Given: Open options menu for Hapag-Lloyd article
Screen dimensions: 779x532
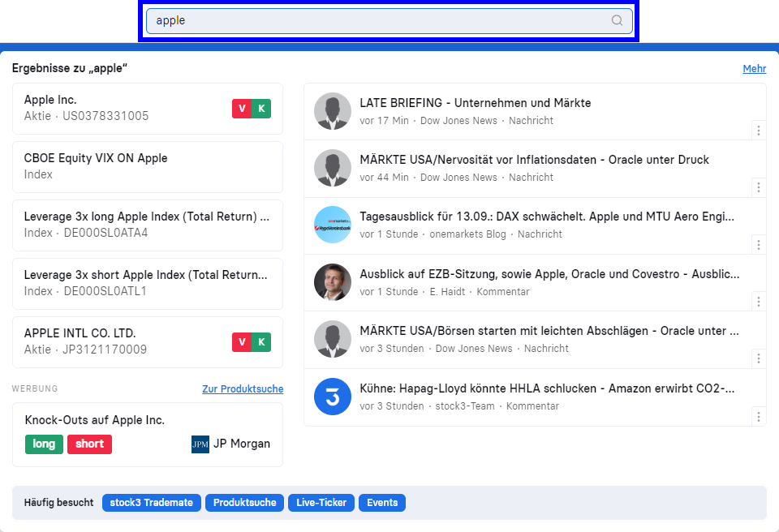Looking at the screenshot, I should click(x=758, y=416).
